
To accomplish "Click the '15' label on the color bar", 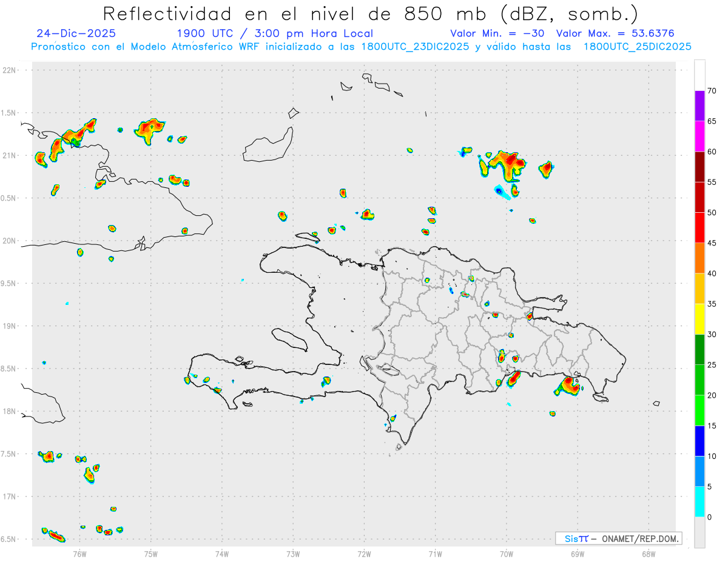I will [x=712, y=426].
